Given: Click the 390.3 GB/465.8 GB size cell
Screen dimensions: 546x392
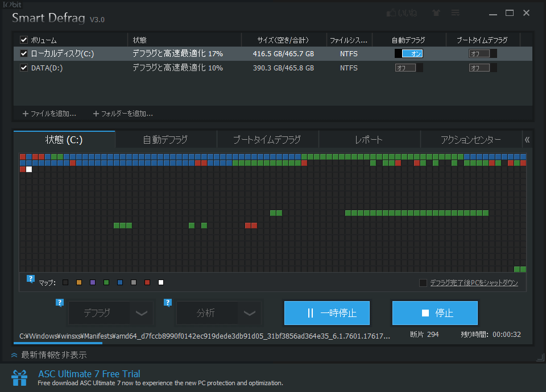Looking at the screenshot, I should pyautogui.click(x=283, y=68).
